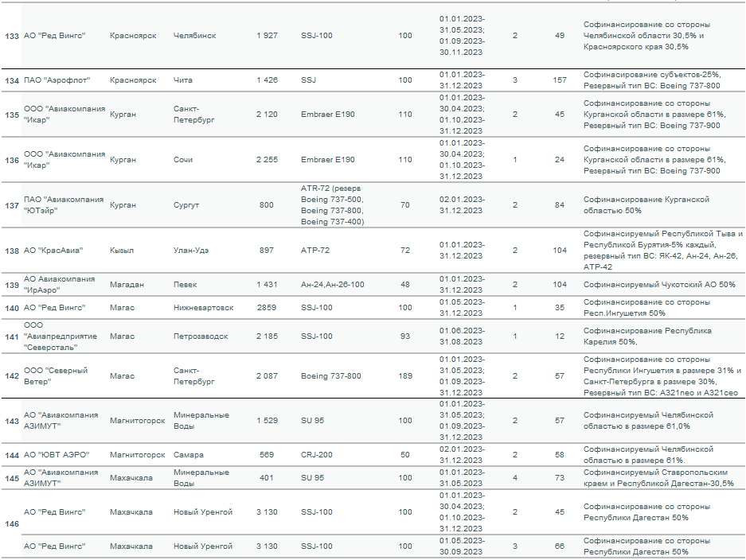Click aircraft type ATP-72
Screen dimensions: 746x560
click(x=315, y=251)
